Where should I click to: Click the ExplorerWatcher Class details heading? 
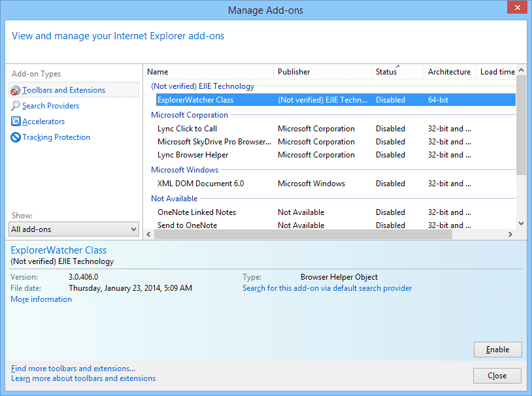(59, 250)
